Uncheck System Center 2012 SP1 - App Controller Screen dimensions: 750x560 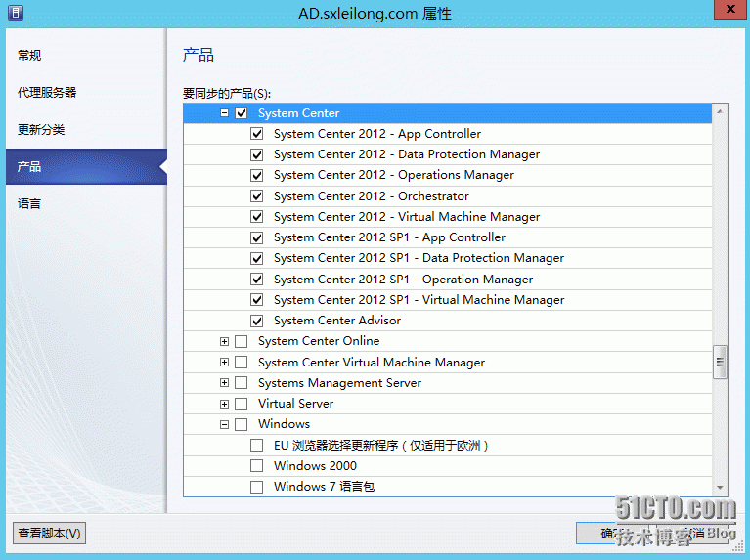point(257,237)
